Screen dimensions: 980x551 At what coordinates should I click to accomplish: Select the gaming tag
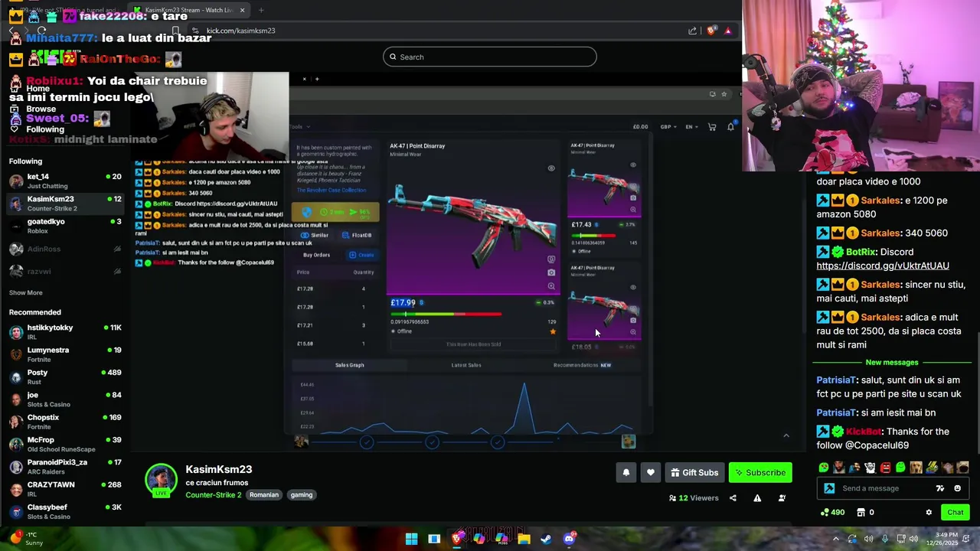pyautogui.click(x=301, y=495)
